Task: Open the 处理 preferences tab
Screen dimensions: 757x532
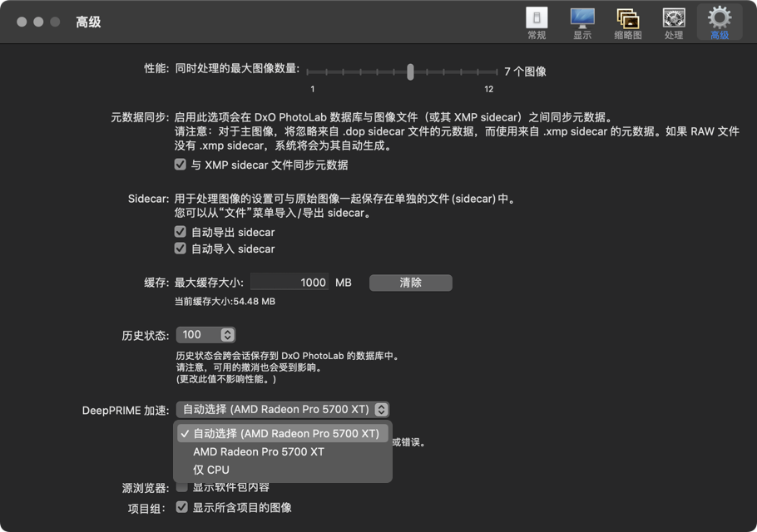Action: (674, 23)
